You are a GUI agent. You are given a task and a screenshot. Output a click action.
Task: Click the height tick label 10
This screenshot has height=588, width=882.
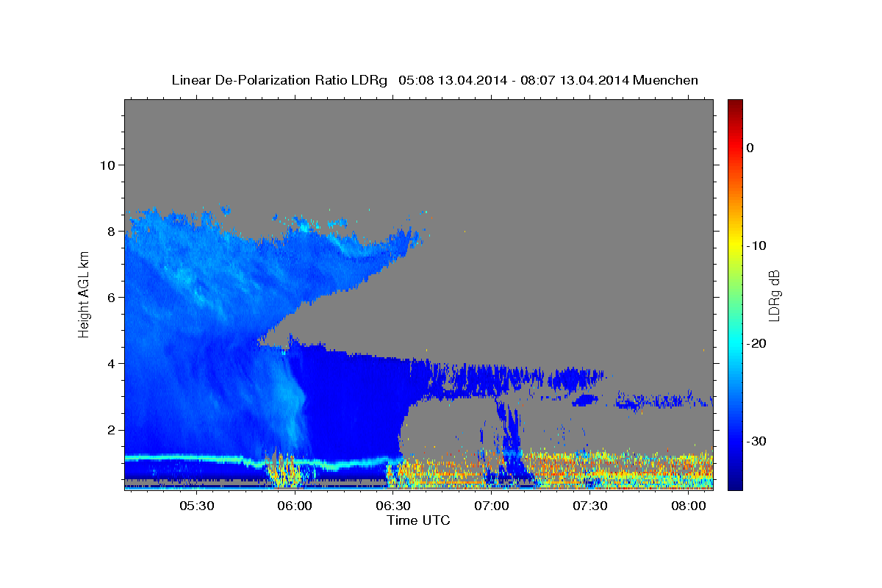(107, 165)
